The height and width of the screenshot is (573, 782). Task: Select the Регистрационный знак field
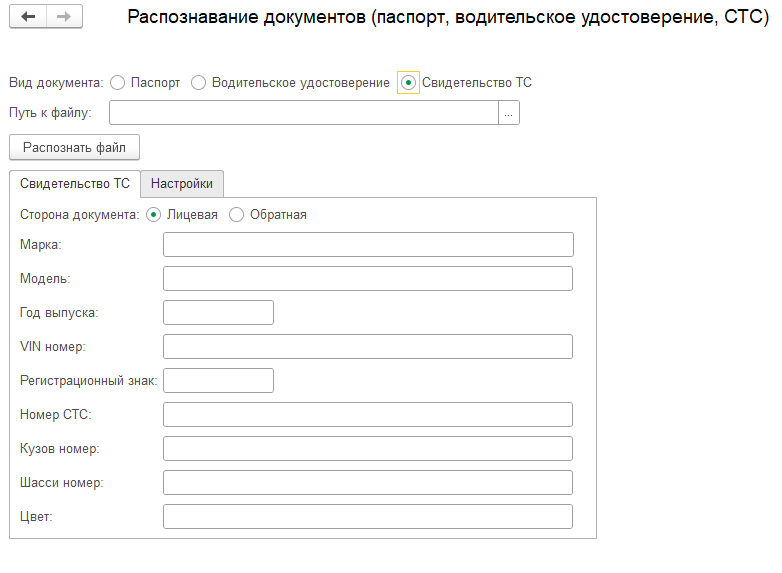(x=218, y=381)
